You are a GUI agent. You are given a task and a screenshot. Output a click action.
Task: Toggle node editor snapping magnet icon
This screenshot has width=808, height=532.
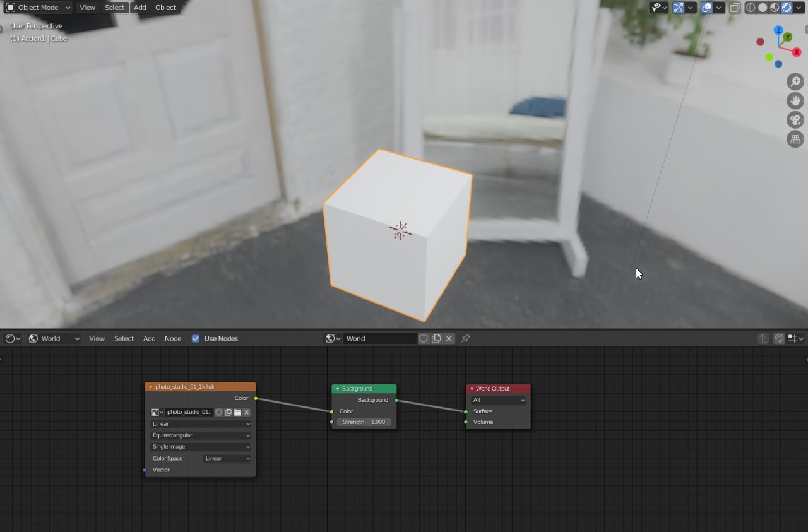point(779,338)
